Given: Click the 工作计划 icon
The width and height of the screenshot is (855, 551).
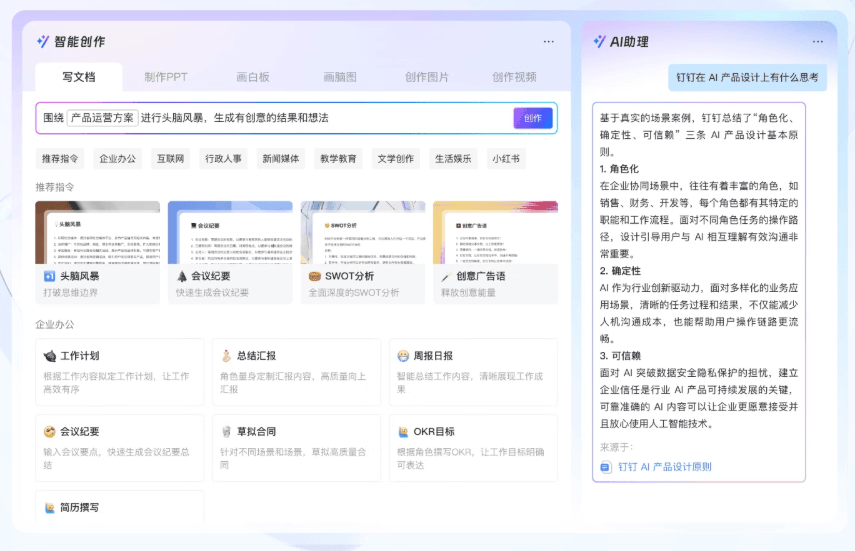Looking at the screenshot, I should coord(49,356).
